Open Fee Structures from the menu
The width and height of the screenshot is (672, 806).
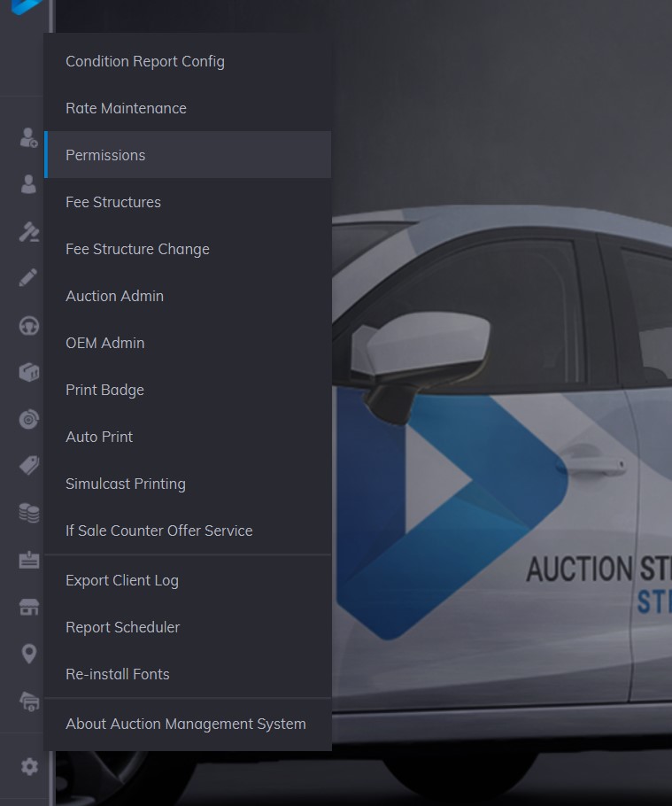pos(113,202)
